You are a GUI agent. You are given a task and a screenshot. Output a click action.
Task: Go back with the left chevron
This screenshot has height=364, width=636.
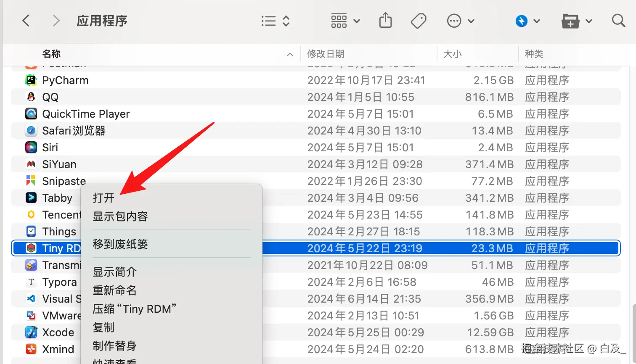[x=26, y=21]
